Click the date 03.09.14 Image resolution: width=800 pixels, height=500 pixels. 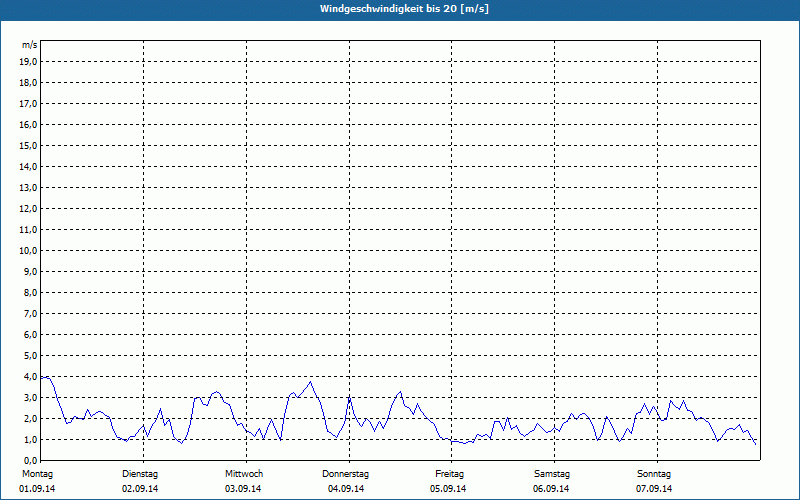tap(243, 489)
